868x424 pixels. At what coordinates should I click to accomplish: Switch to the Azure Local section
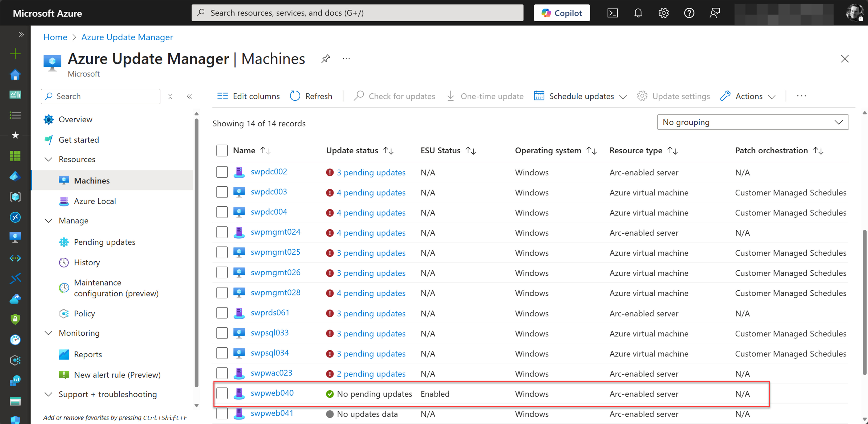pos(94,201)
